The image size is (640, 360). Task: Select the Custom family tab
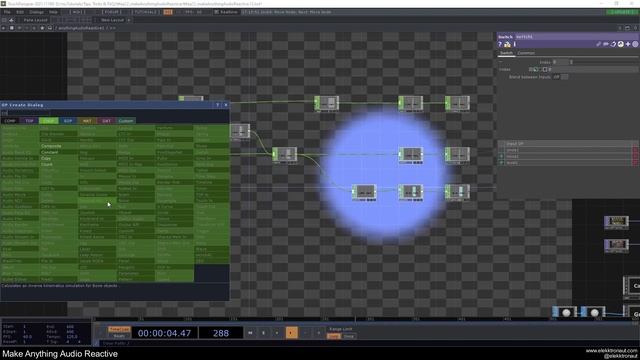point(126,121)
